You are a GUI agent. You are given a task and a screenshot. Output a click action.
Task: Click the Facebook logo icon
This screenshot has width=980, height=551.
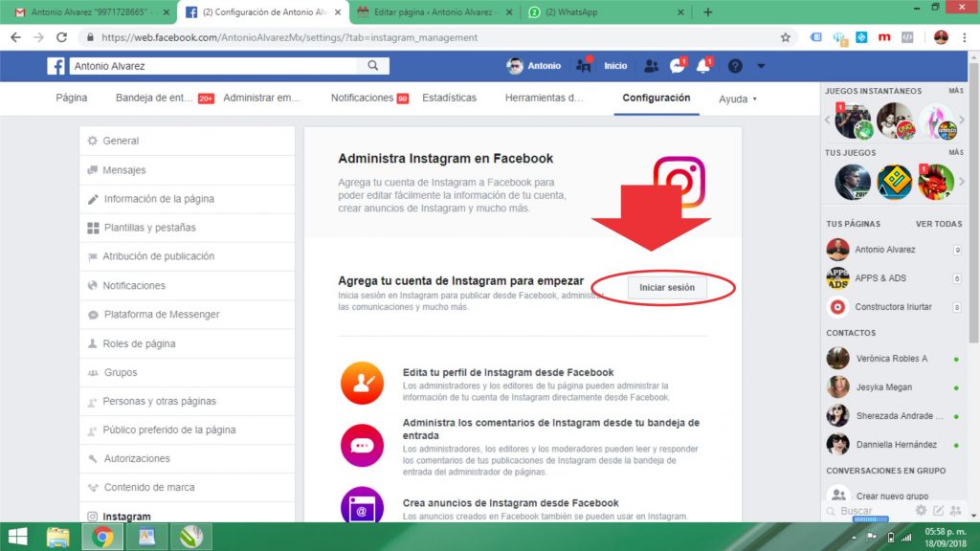click(x=56, y=66)
